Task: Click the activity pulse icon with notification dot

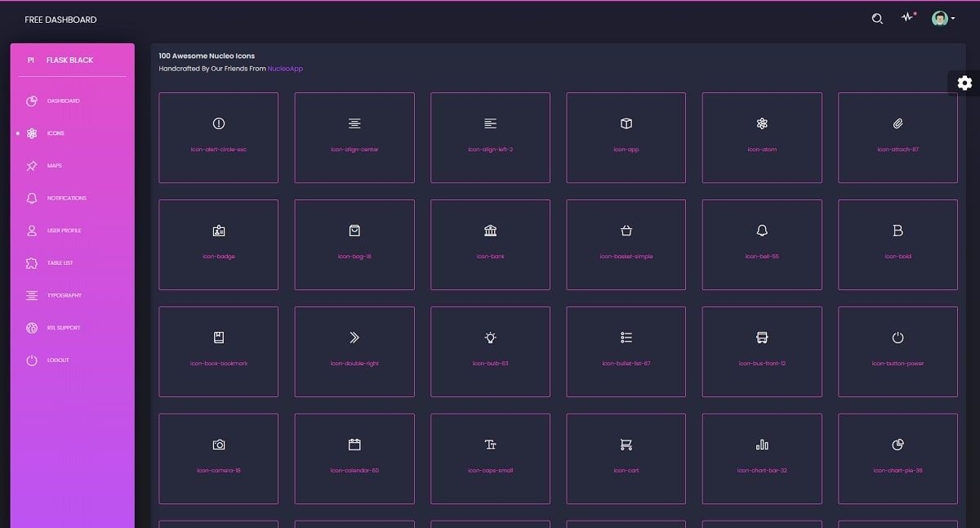Action: point(907,18)
